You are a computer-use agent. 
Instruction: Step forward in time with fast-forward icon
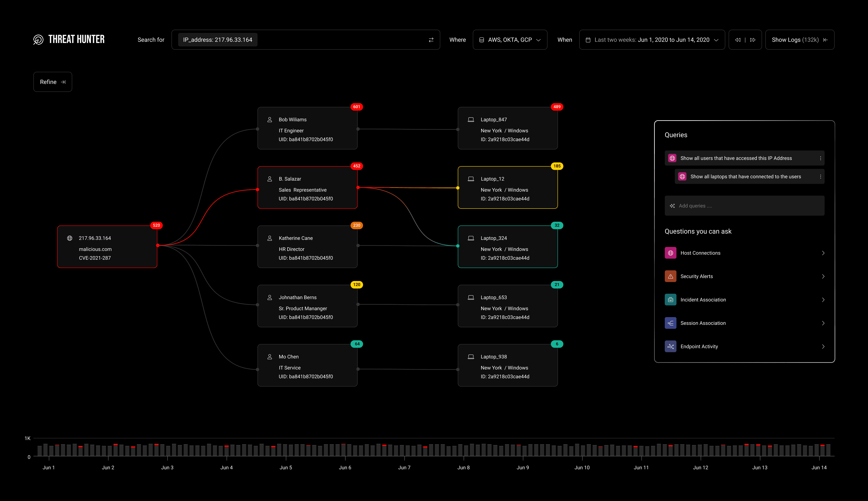(x=752, y=40)
